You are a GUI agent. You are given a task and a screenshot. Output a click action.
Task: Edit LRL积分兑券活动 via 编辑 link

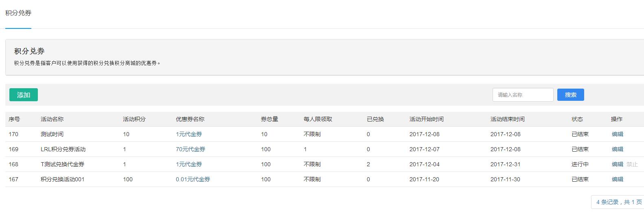(617, 149)
